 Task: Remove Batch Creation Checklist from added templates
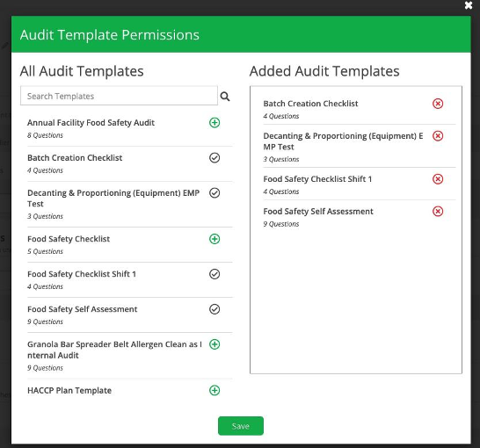pos(438,104)
